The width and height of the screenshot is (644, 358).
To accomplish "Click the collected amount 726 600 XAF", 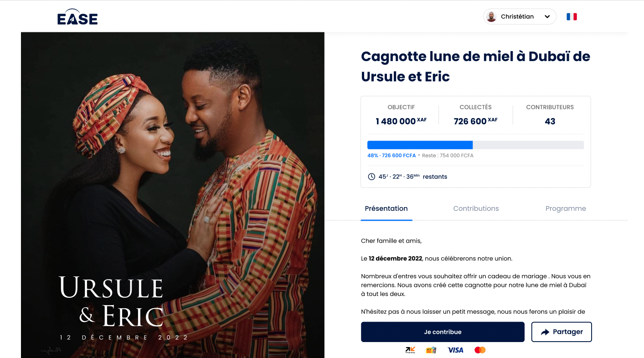I will point(475,121).
